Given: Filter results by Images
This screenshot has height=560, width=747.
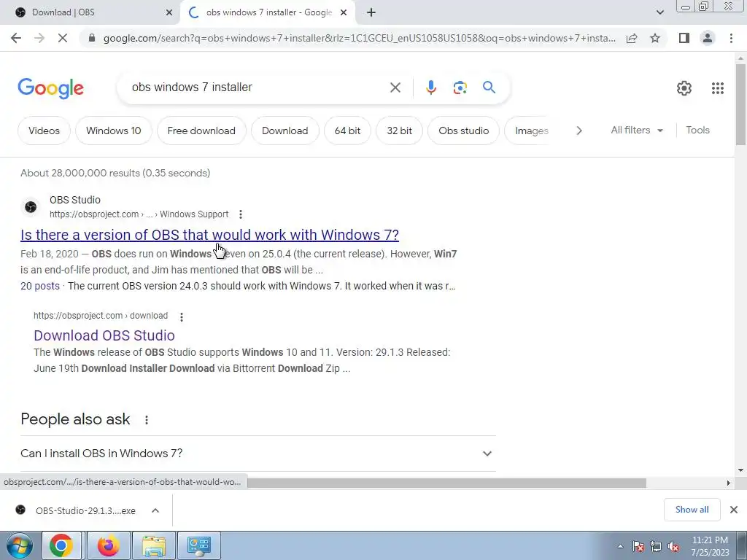Looking at the screenshot, I should [531, 131].
